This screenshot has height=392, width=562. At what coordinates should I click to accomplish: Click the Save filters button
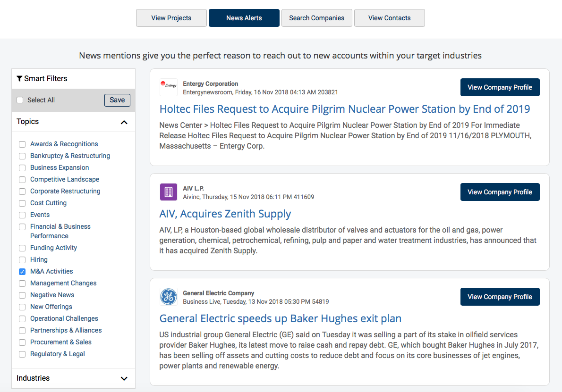(117, 100)
